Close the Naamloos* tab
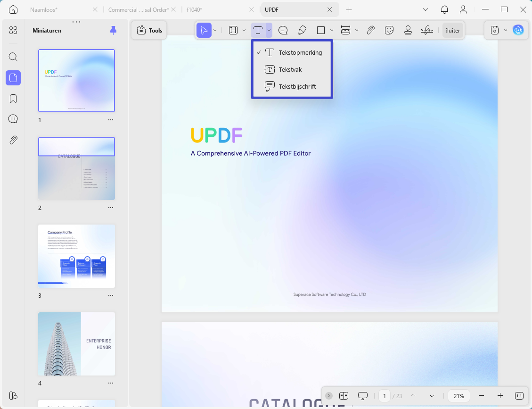The height and width of the screenshot is (409, 532). pos(95,9)
